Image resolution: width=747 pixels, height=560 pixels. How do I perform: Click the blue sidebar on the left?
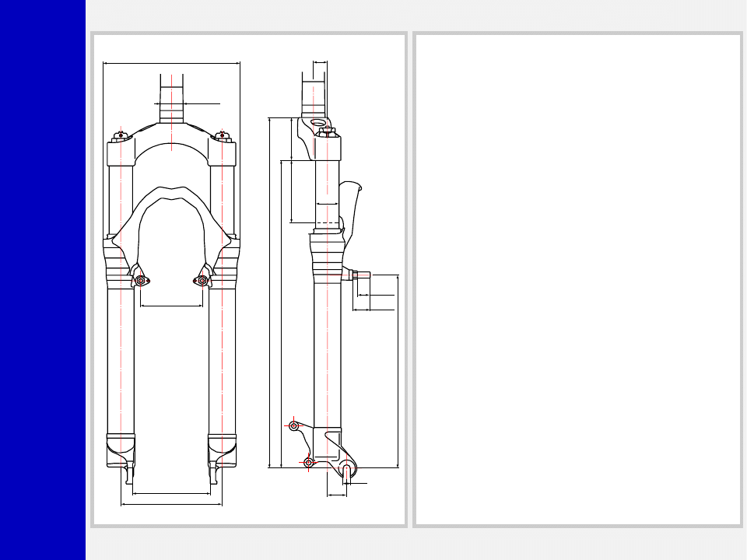pyautogui.click(x=42, y=280)
